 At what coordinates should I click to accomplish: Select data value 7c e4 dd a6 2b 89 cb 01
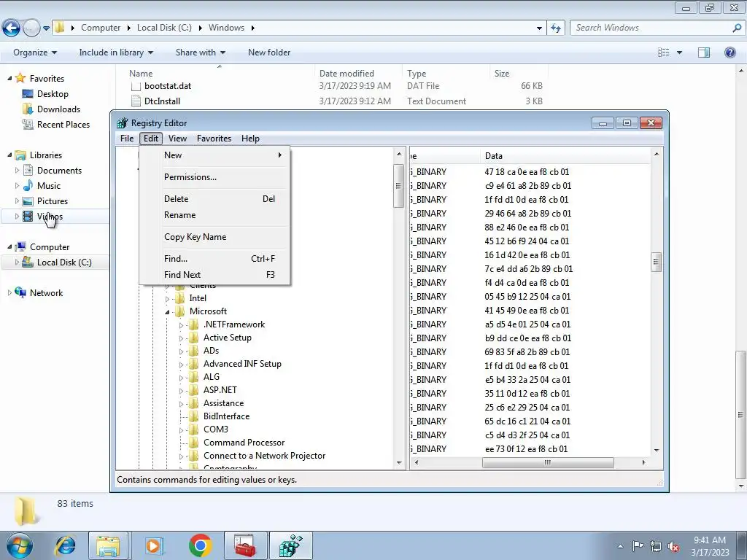click(x=528, y=269)
